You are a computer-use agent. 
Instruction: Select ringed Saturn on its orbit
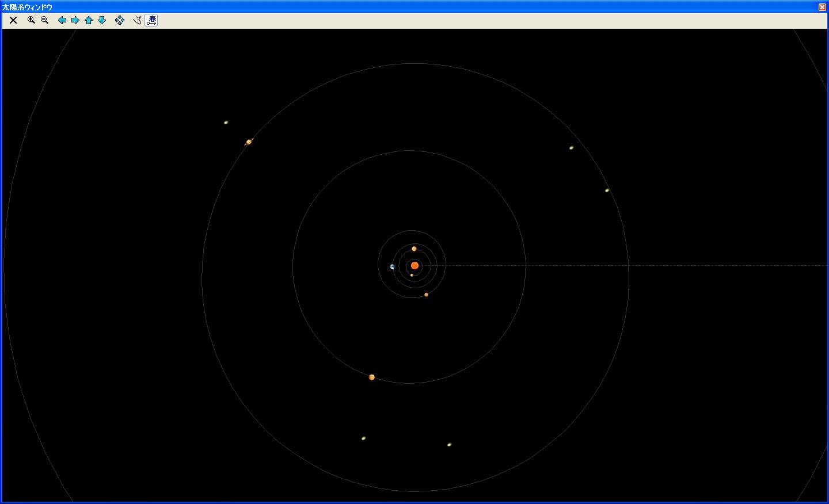(x=249, y=142)
